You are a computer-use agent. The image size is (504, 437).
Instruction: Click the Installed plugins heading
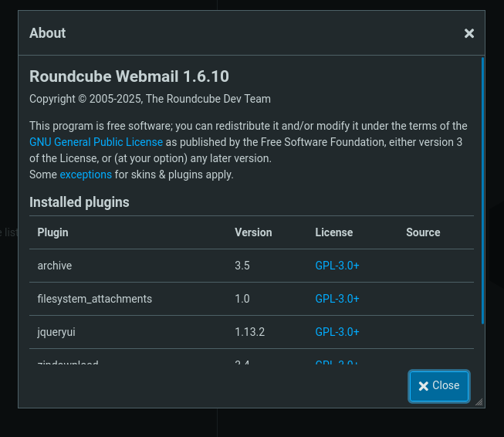point(79,202)
